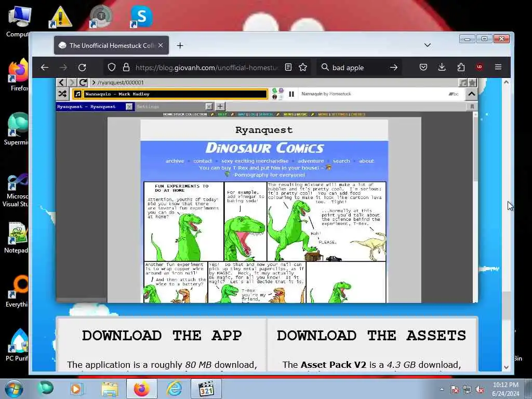Close the Settings tab in the collection
The height and width of the screenshot is (399, 532).
(209, 107)
